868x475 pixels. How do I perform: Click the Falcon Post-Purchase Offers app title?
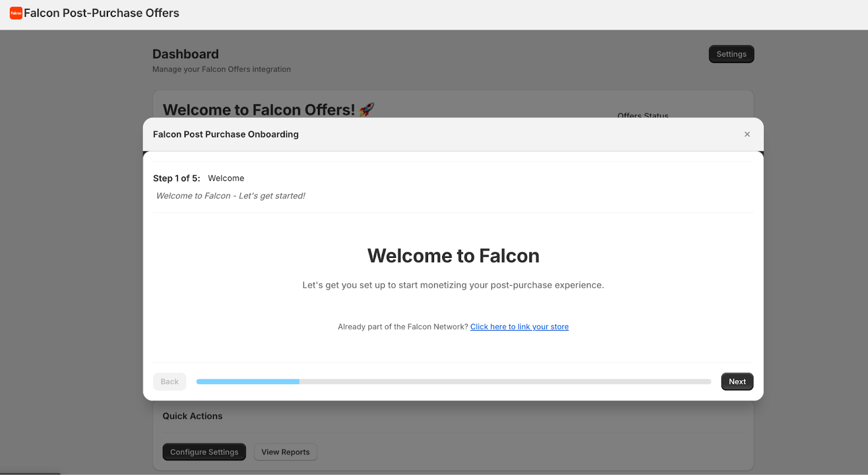[x=101, y=13]
